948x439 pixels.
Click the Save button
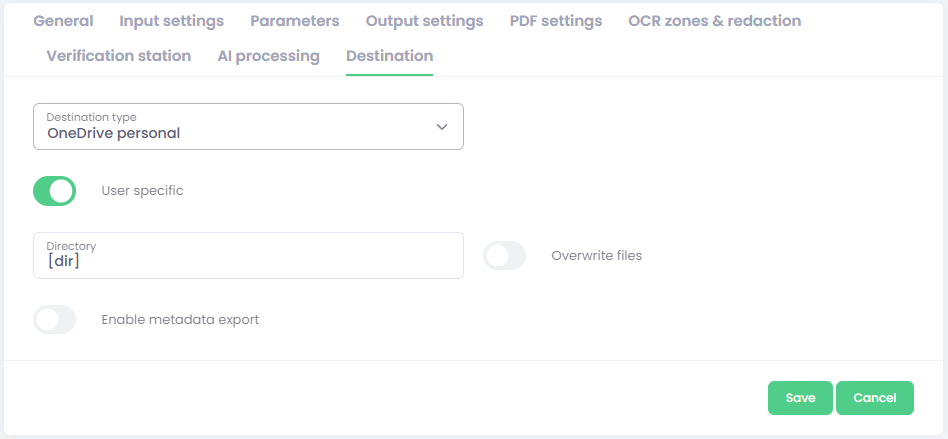click(x=800, y=398)
